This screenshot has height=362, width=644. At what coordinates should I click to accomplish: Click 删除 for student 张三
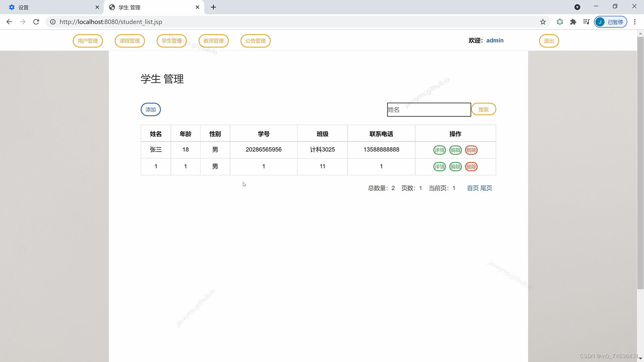(471, 150)
